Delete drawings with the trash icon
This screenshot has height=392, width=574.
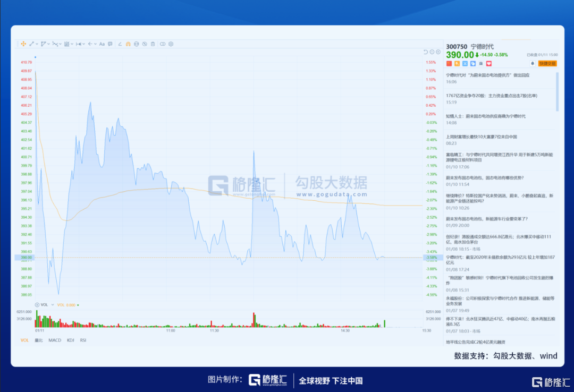pos(153,44)
